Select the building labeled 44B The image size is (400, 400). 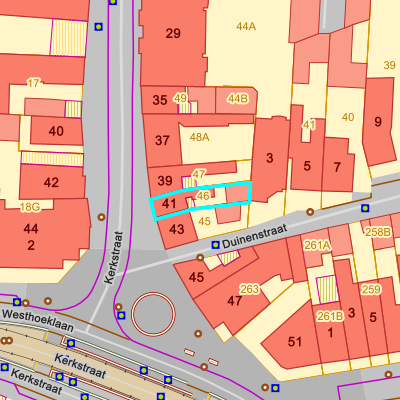click(x=238, y=98)
